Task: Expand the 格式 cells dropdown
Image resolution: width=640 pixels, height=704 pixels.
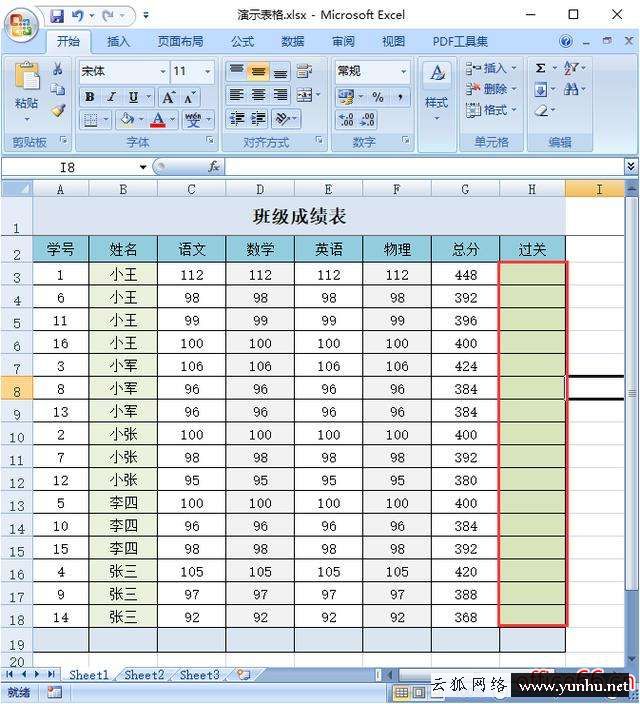Action: pos(514,110)
